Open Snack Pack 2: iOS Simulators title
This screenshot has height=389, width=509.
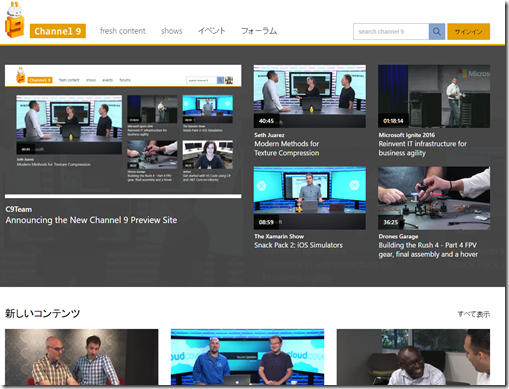298,245
